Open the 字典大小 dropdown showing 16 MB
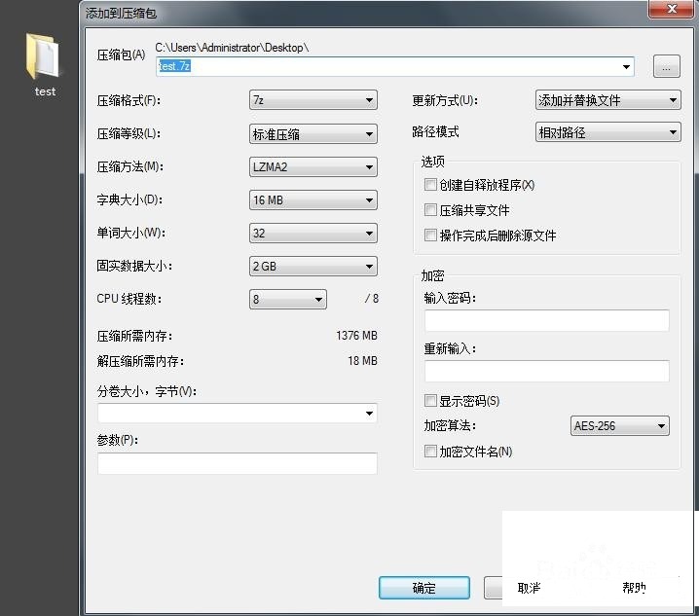The height and width of the screenshot is (616, 699). tap(313, 200)
